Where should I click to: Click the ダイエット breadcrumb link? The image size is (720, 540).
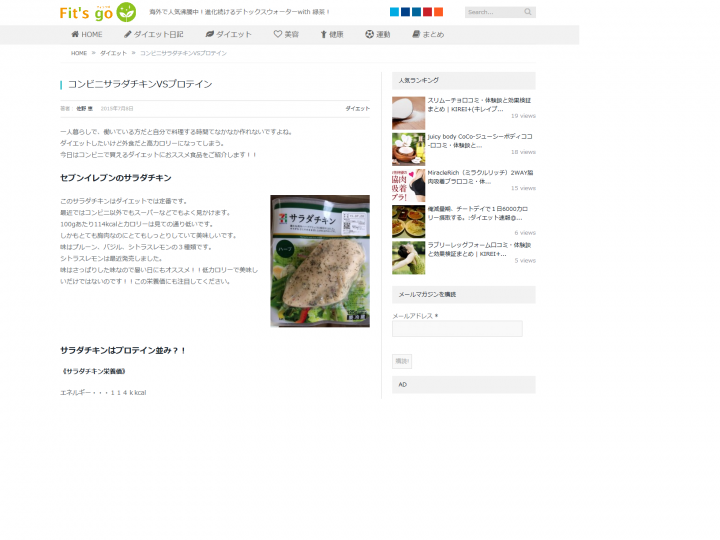[113, 53]
